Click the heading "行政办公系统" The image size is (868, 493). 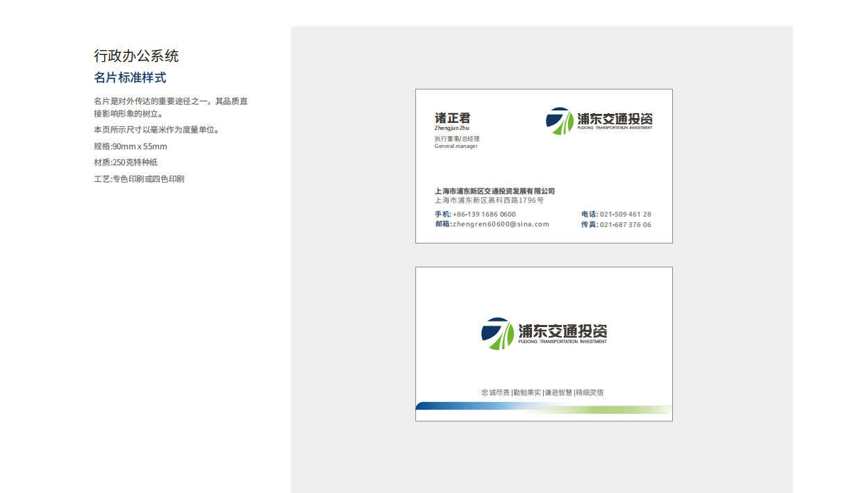136,56
